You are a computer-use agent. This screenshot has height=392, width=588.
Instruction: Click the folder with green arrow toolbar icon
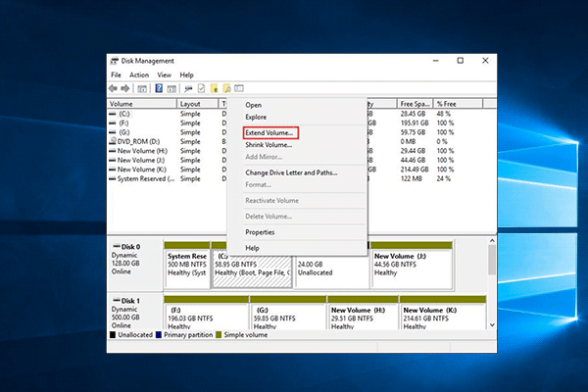[214, 88]
